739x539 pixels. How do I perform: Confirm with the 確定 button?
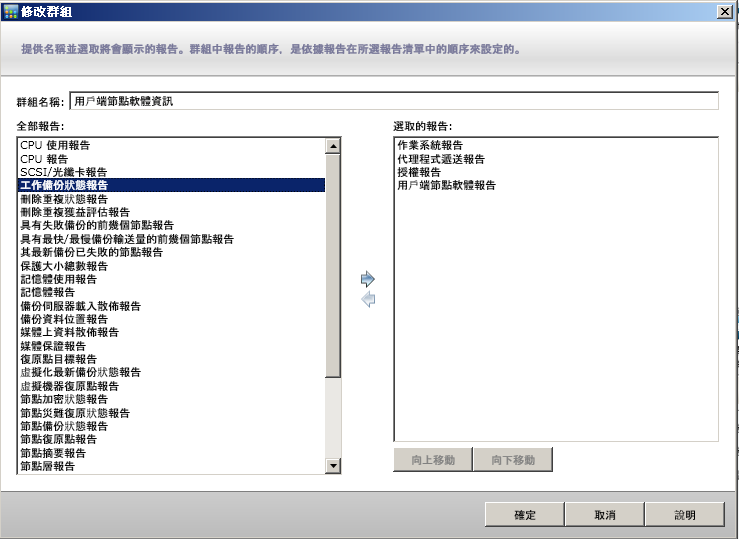coord(525,514)
